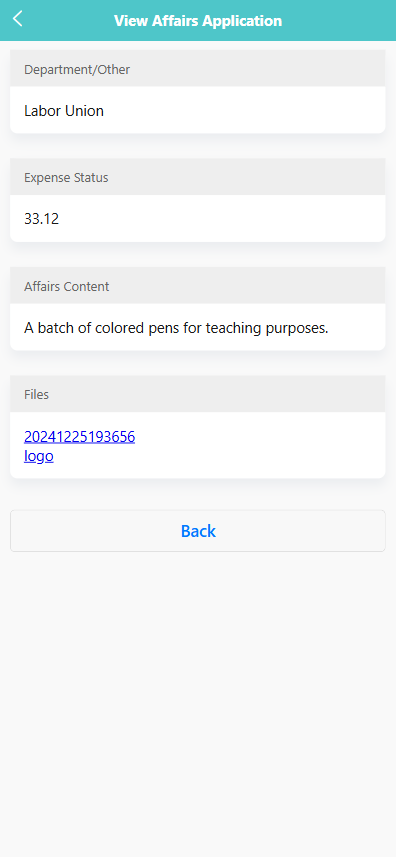The height and width of the screenshot is (857, 396).
Task: Tap the back arrow in the header
Action: click(17, 19)
